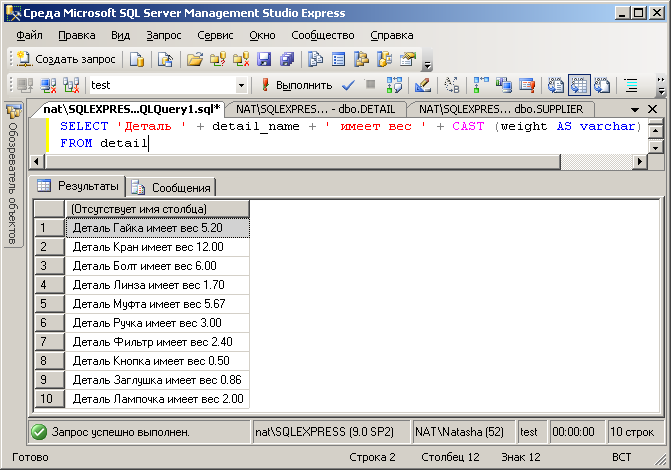Click Specify Values for Template Parameters icon
This screenshot has height=470, width=671.
tap(452, 85)
